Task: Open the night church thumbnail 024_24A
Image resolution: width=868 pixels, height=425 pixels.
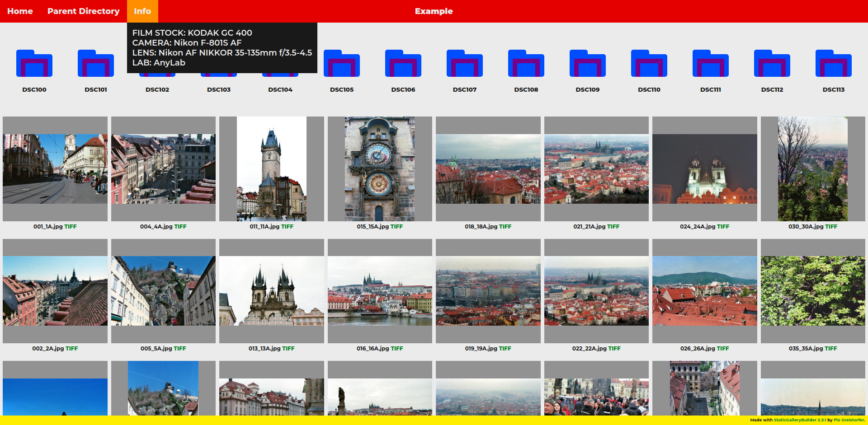Action: click(704, 169)
